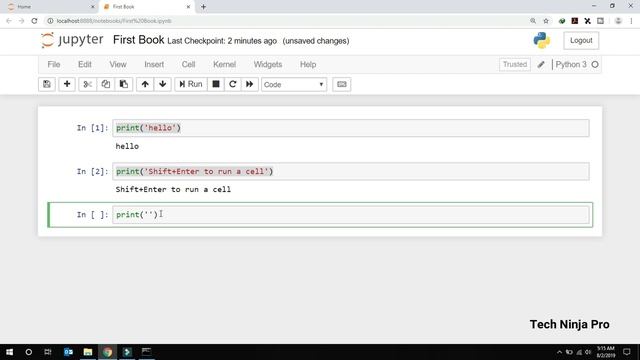640x360 pixels.
Task: Open Task View on taskbar
Action: coord(48,352)
